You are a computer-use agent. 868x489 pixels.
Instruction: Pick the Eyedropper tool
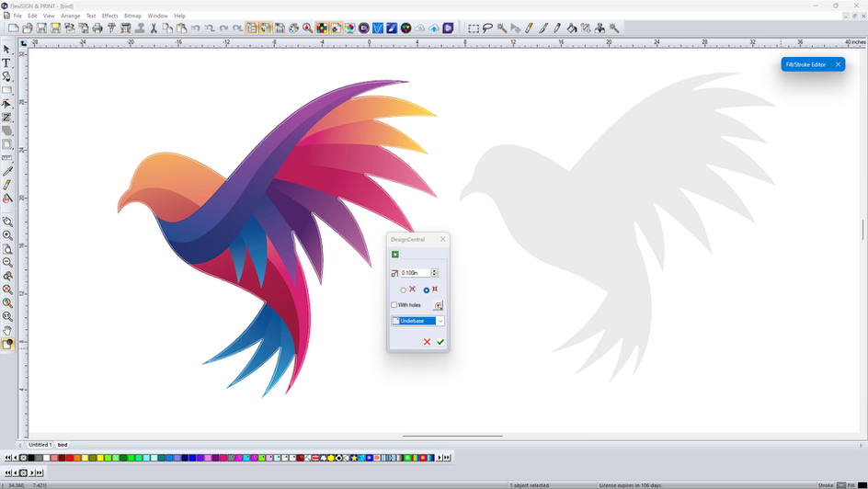point(7,171)
